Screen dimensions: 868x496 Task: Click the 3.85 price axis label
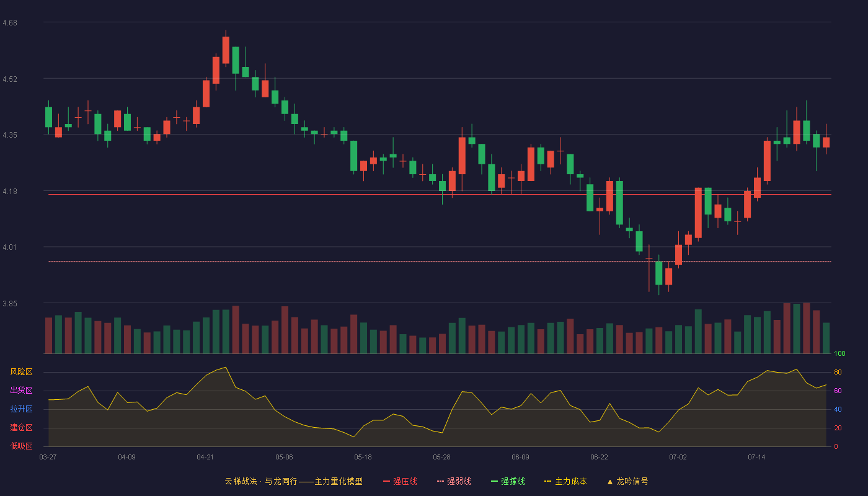pyautogui.click(x=10, y=304)
